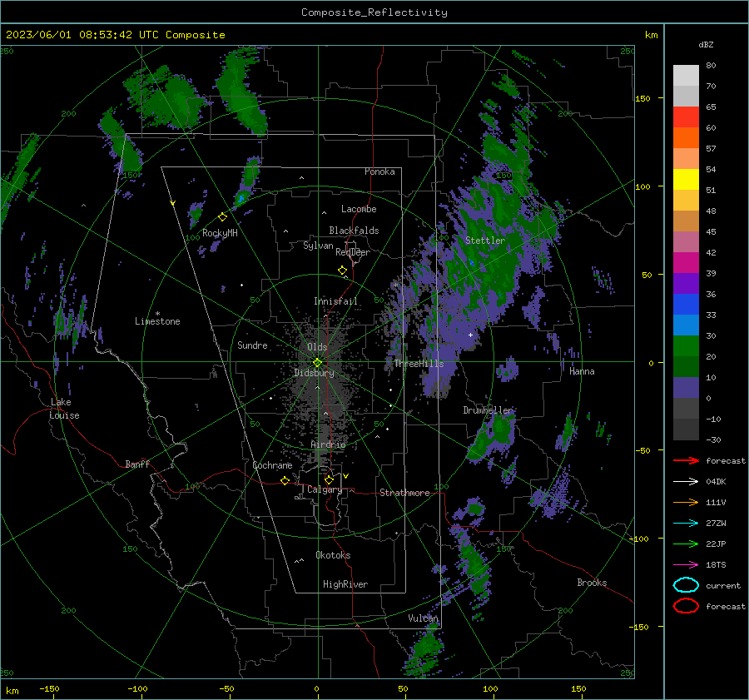
Task: Click the yellow diamond marker below RedDeer
Action: point(343,270)
